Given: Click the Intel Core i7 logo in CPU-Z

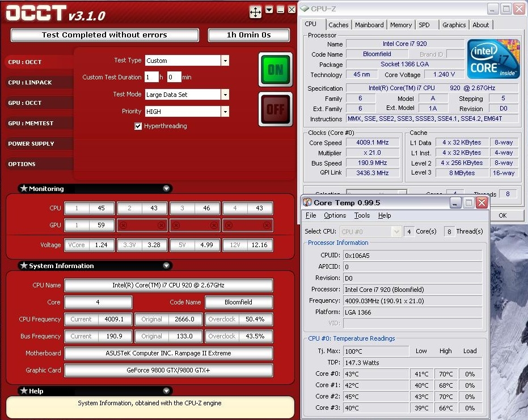Looking at the screenshot, I should pyautogui.click(x=493, y=59).
